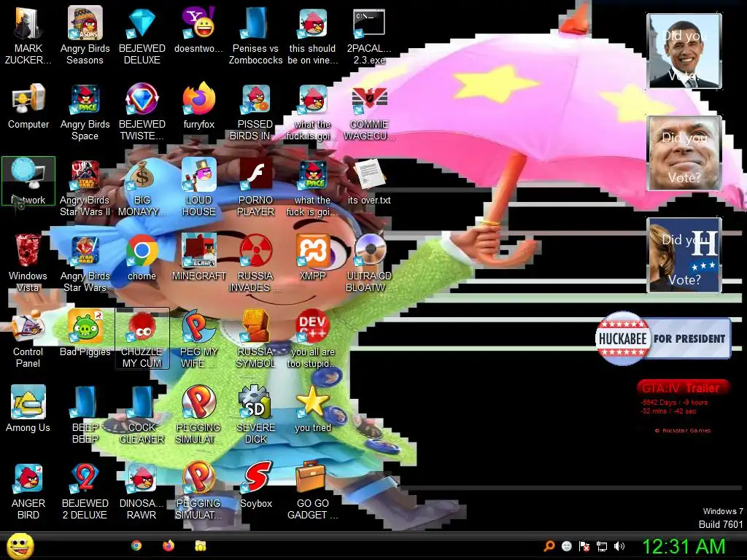Open the file explorer taskbar icon
747x560 pixels.
[200, 545]
